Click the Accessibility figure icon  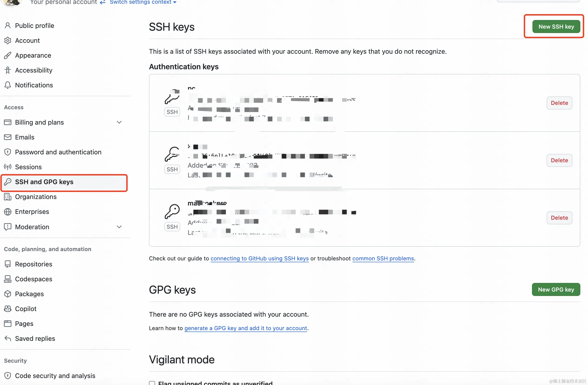click(8, 70)
